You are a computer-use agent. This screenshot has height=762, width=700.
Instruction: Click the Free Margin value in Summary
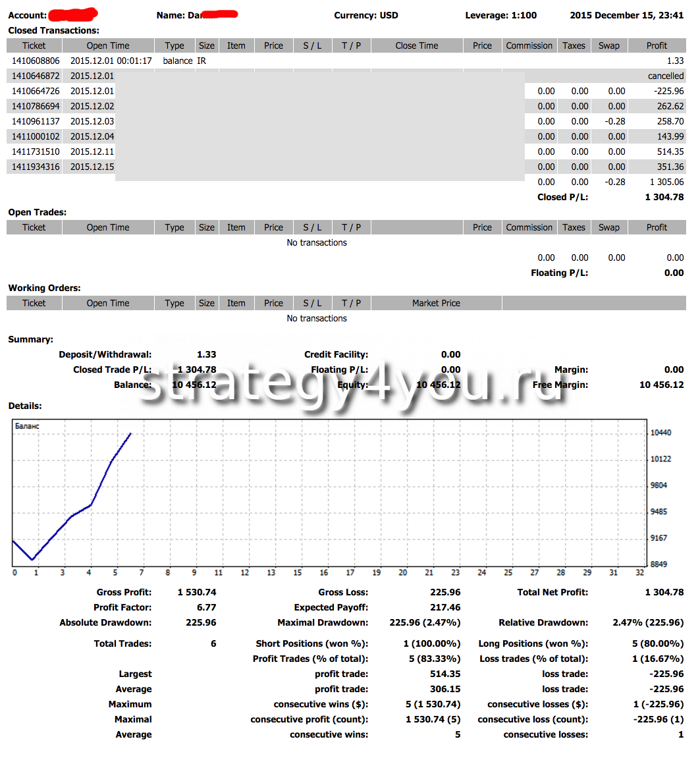[661, 385]
